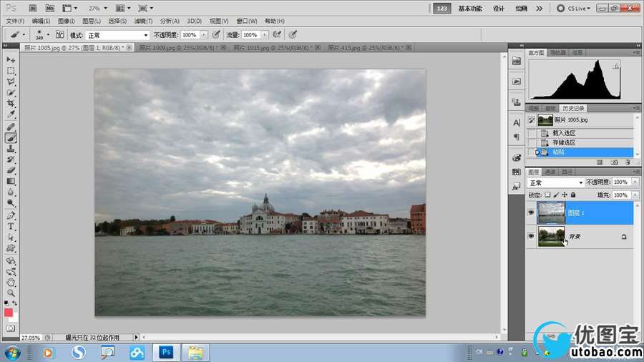
Task: Launch Adobe Bridge from top bar
Action: coord(33,8)
